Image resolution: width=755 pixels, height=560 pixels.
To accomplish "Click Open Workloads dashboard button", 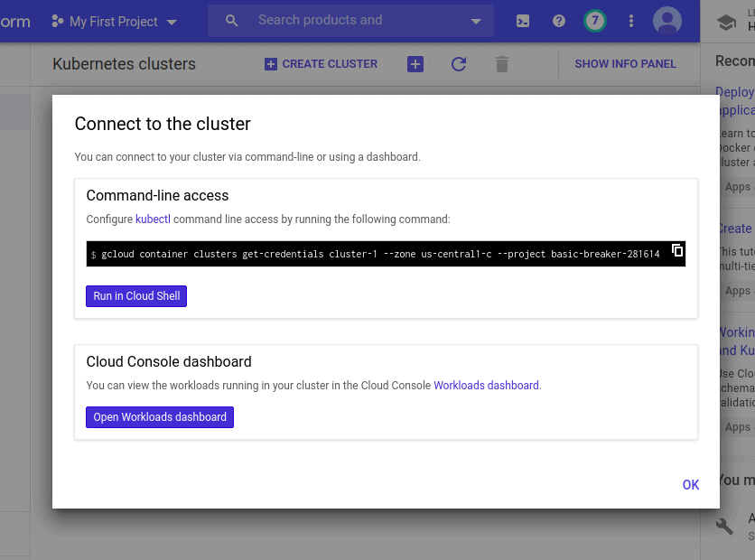I will (x=160, y=417).
